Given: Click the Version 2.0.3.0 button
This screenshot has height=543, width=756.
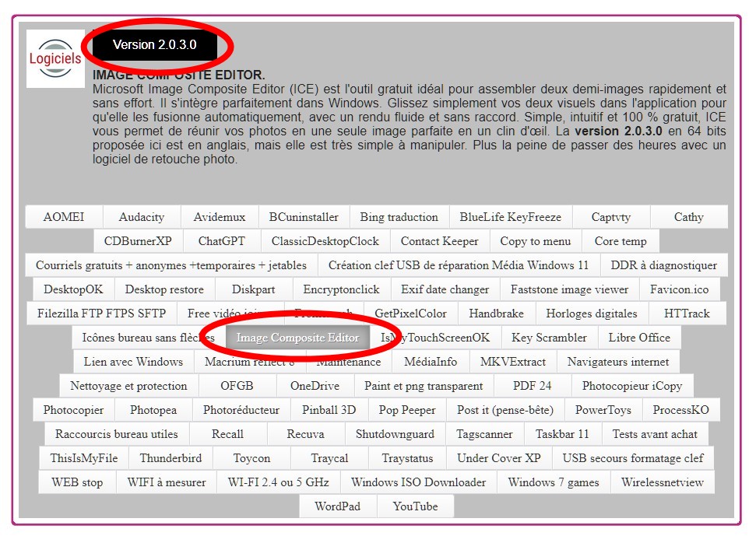Looking at the screenshot, I should click(x=155, y=45).
